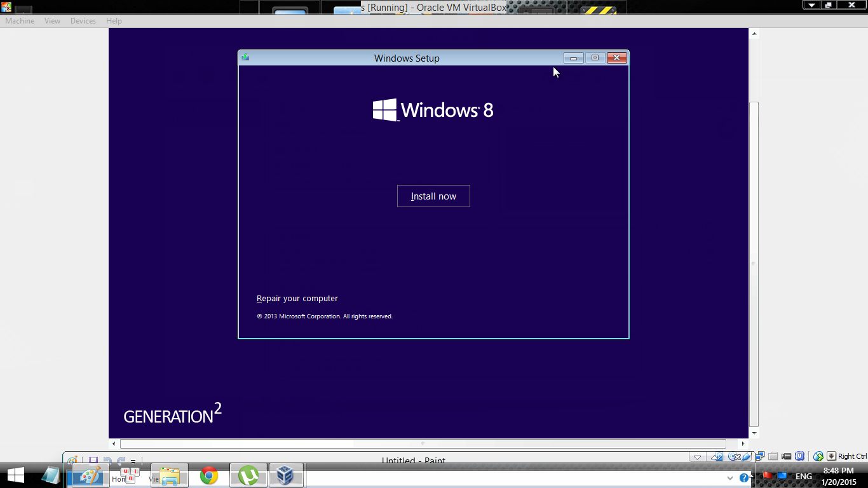Open the Devices menu

pyautogui.click(x=83, y=21)
